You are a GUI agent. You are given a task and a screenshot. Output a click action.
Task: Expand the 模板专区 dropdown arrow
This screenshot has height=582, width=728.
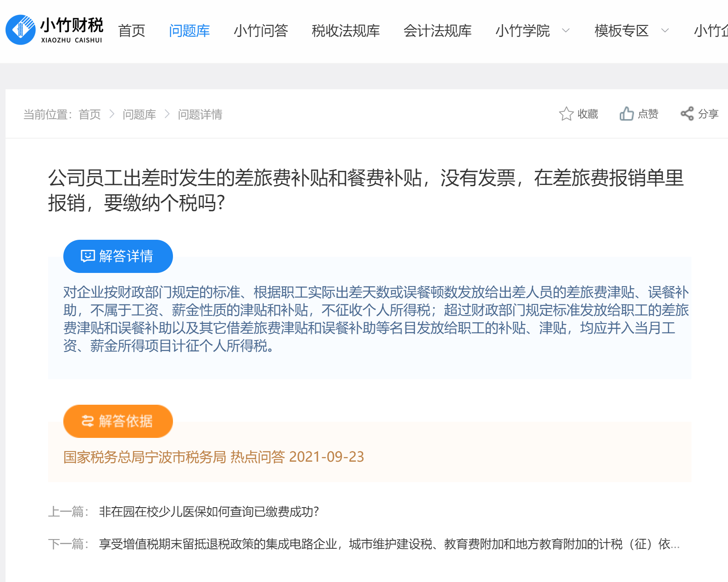pyautogui.click(x=665, y=31)
